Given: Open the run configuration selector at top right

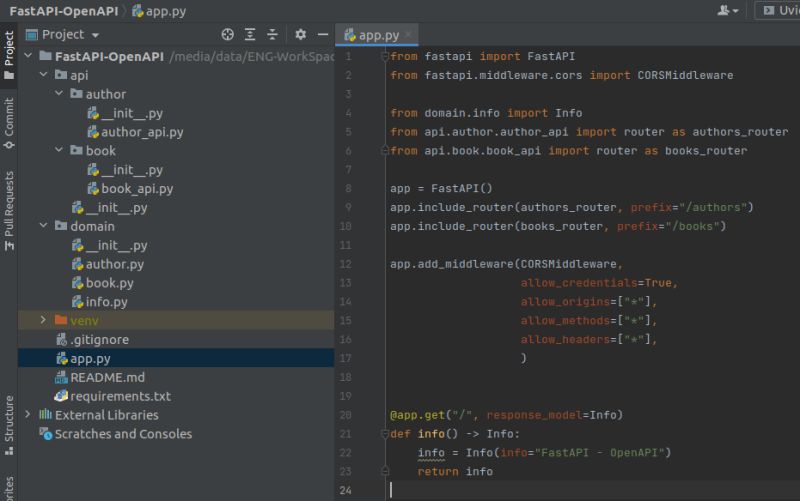Looking at the screenshot, I should coord(779,11).
